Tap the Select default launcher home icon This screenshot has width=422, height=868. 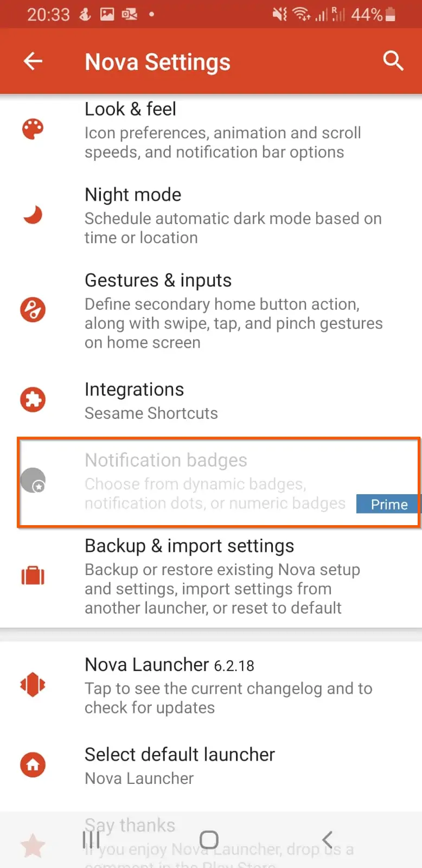click(33, 765)
